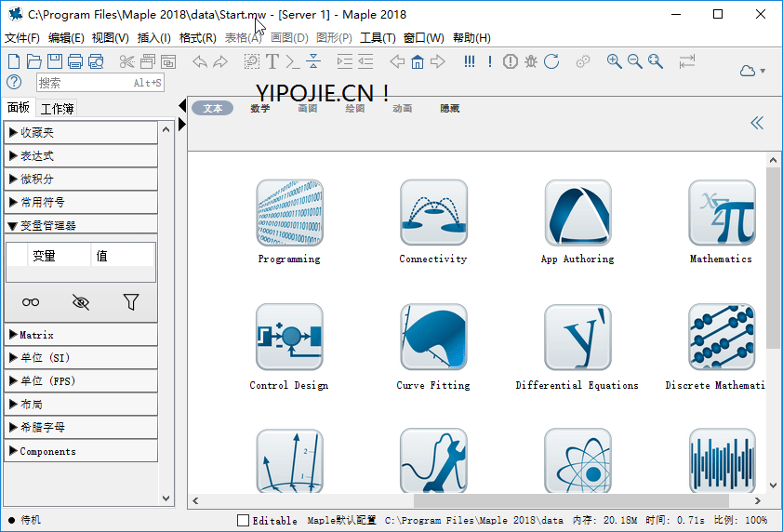Select the 数学 context tab
783x532 pixels.
259,109
